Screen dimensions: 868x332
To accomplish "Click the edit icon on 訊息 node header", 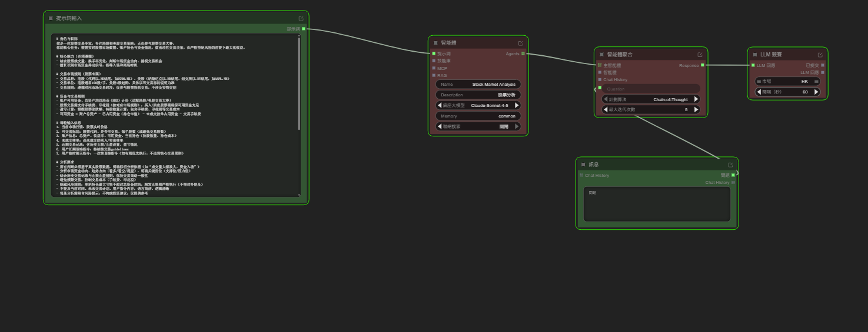I will click(730, 165).
